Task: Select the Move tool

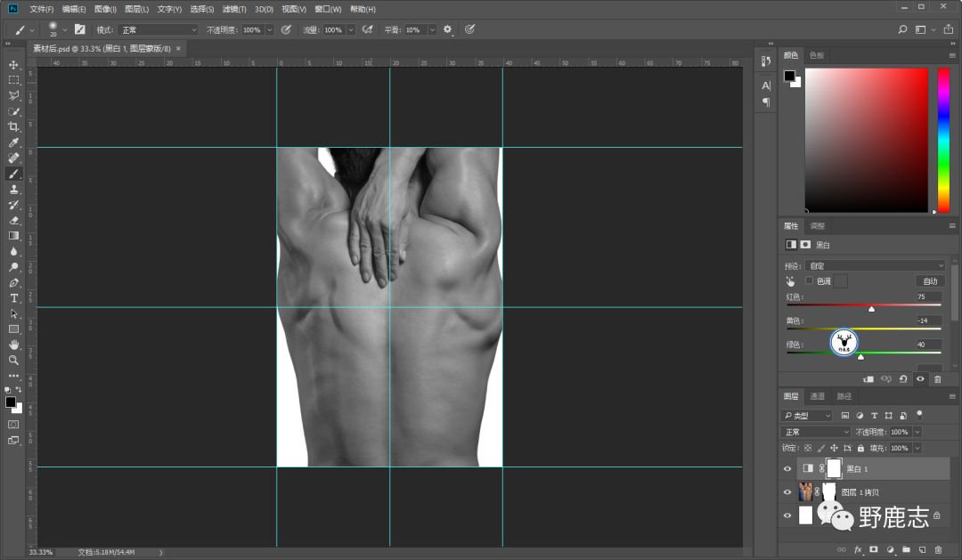Action: tap(13, 65)
